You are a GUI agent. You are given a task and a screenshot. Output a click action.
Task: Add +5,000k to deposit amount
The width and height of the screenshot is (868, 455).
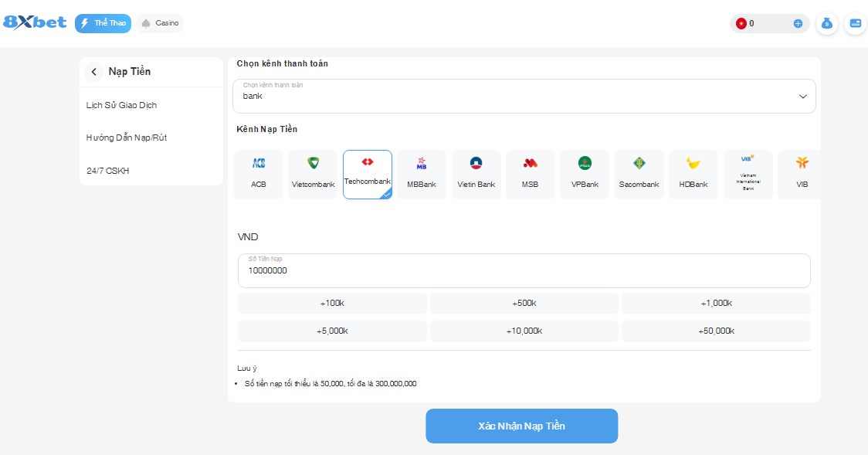click(x=332, y=331)
